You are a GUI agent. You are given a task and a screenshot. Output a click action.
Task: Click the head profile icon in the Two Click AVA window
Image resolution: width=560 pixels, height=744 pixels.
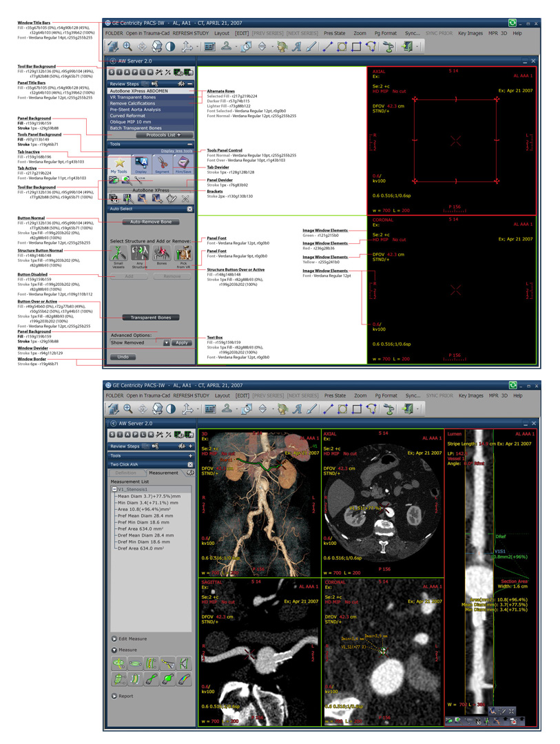(x=283, y=409)
